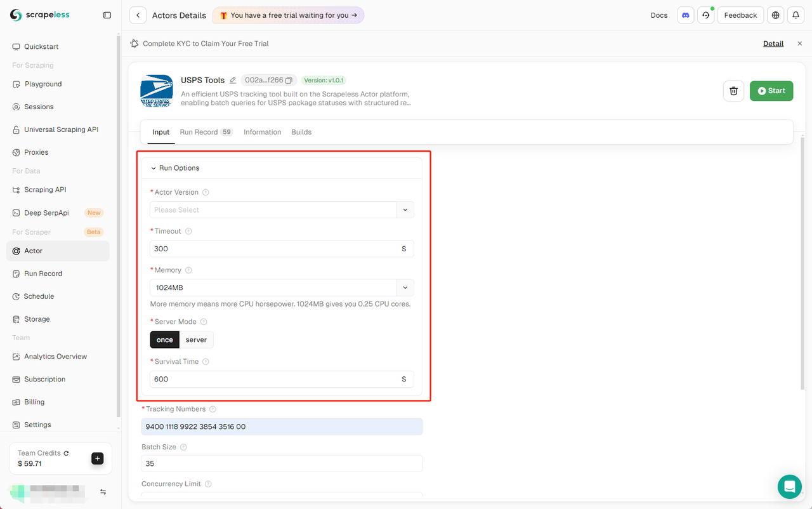Click the Timeout input field
Image resolution: width=812 pixels, height=509 pixels.
click(282, 249)
